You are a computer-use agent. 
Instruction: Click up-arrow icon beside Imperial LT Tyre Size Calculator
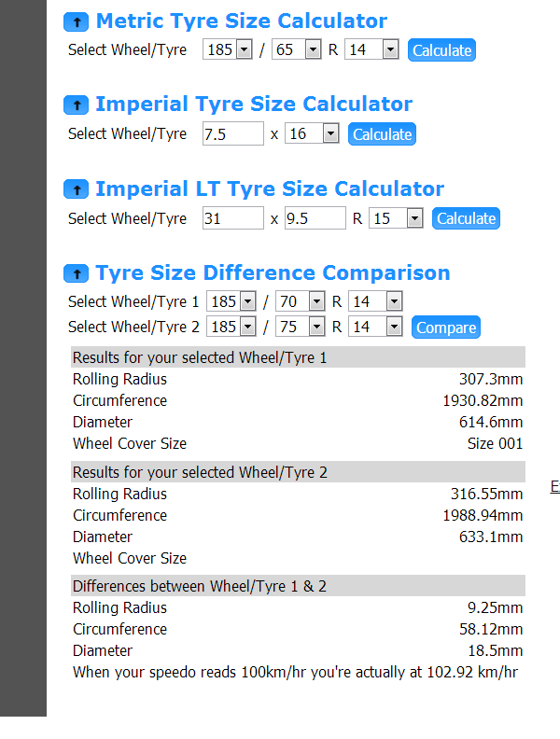pos(76,189)
